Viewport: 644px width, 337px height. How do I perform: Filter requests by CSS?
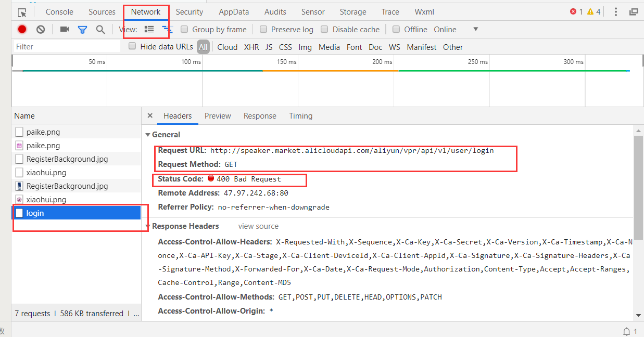point(285,47)
